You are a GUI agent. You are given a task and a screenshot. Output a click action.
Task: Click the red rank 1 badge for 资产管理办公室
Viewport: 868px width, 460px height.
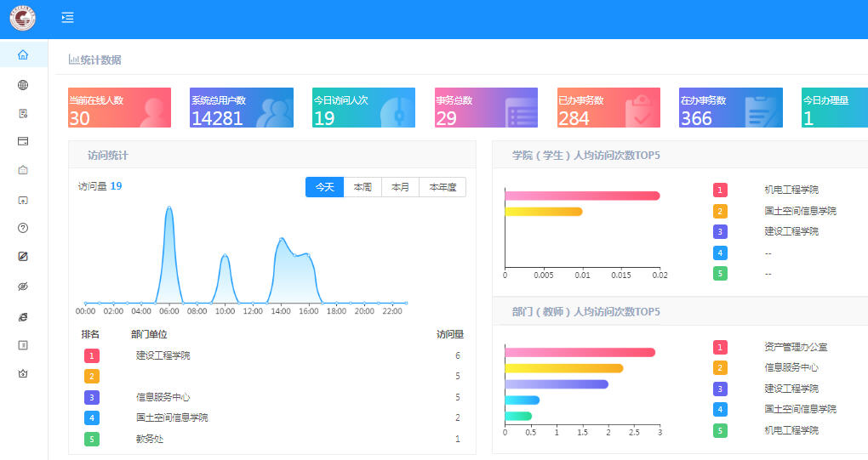pyautogui.click(x=720, y=347)
